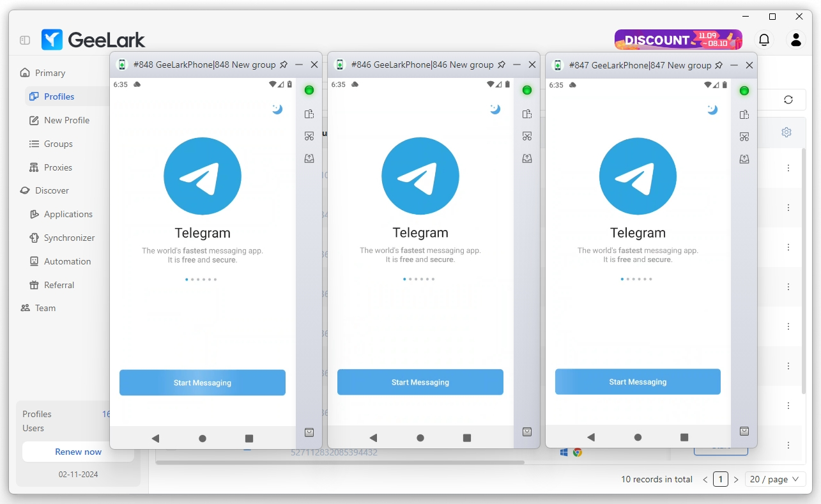Pin the #847 GeeLarkPhone window on top

pos(719,65)
